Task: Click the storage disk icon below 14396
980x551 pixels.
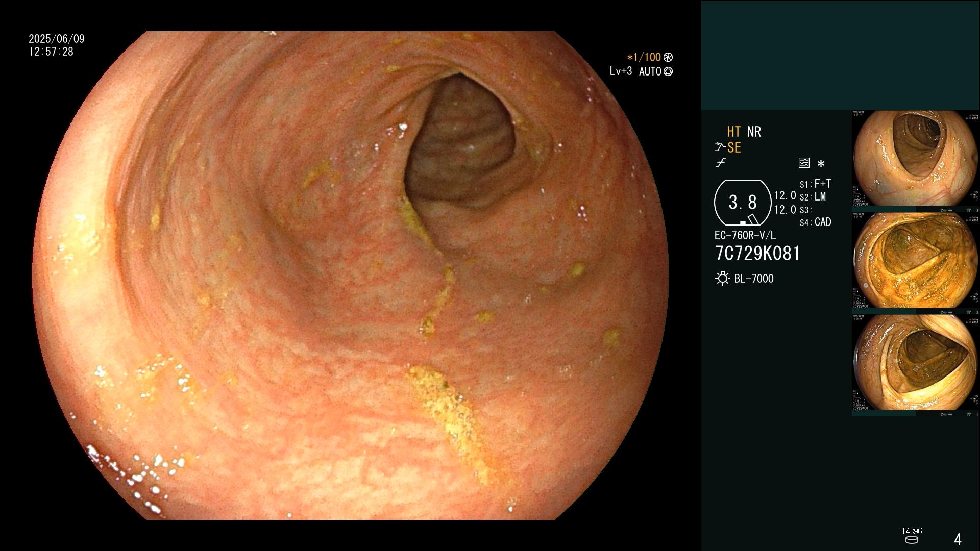Action: point(912,540)
